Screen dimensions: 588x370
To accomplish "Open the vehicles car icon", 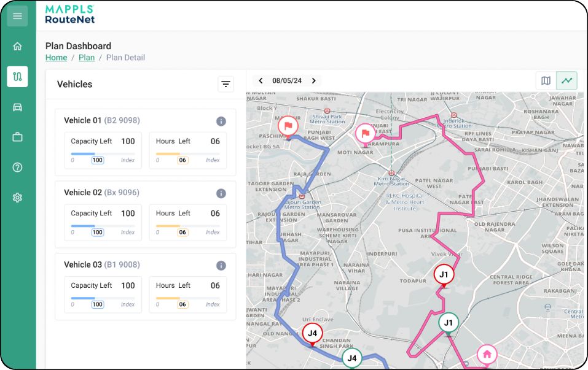I will click(17, 107).
